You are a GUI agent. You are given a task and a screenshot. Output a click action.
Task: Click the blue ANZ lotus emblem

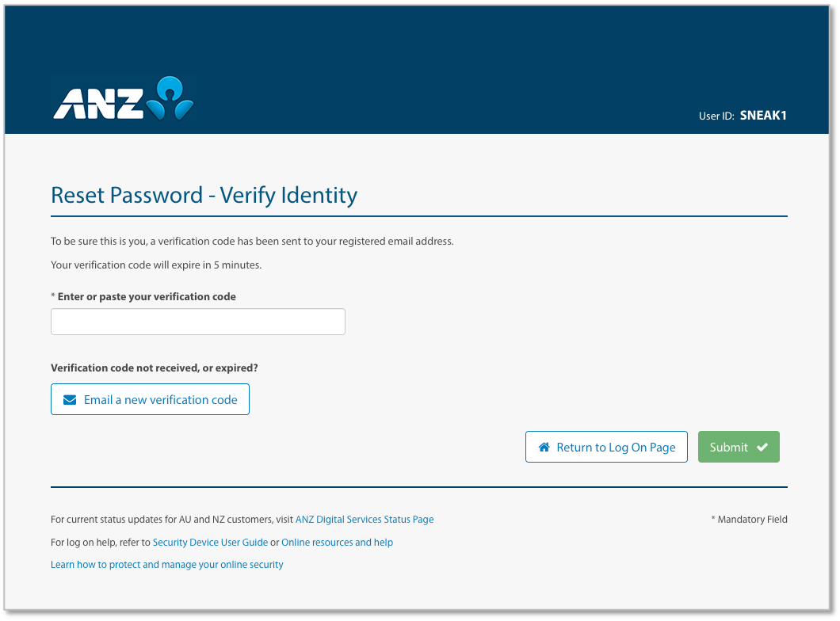click(172, 98)
